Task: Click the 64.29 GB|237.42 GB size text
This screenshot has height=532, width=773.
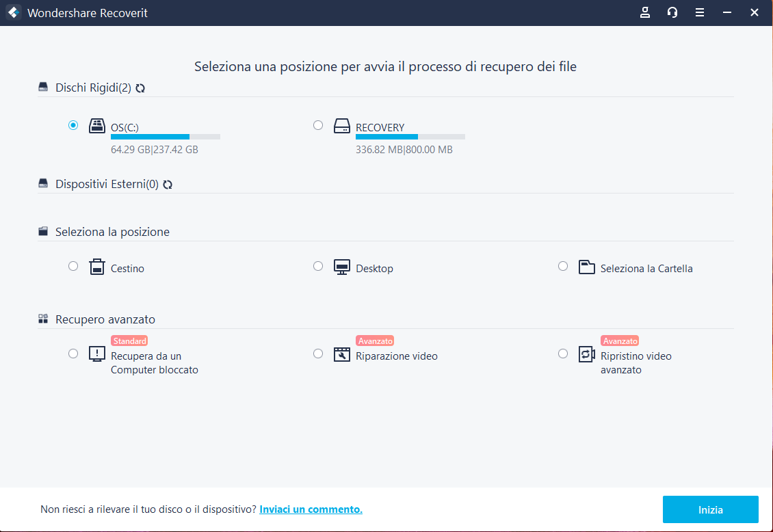Action: (155, 150)
